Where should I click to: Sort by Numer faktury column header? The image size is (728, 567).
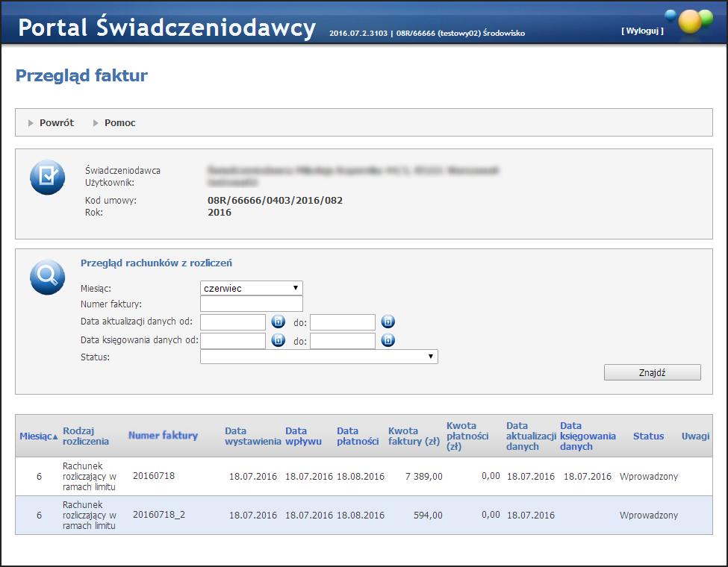[x=163, y=436]
